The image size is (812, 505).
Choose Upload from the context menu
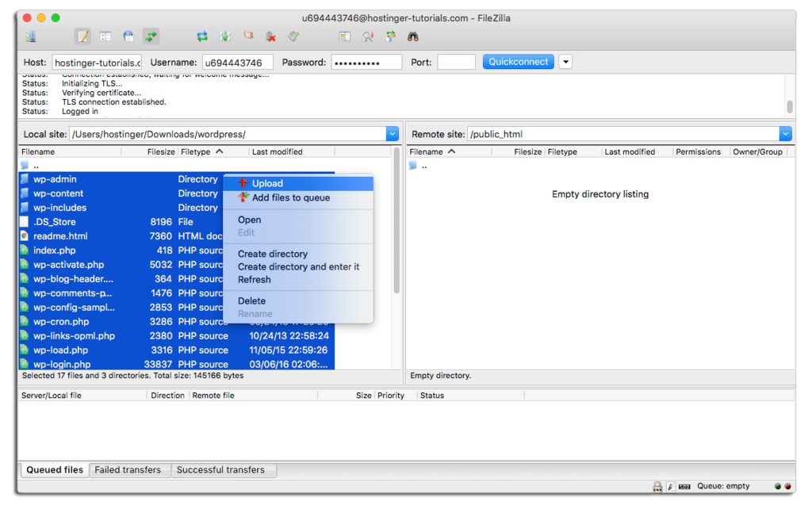pos(298,183)
